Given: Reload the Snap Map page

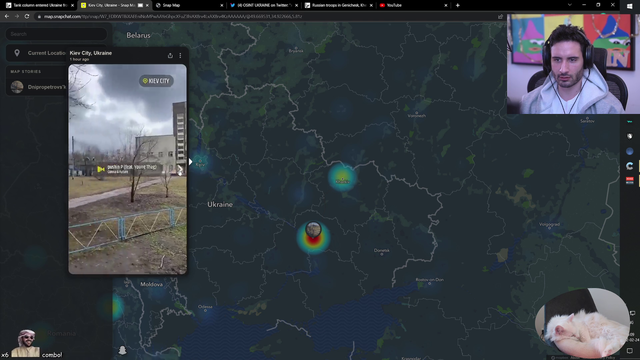Looking at the screenshot, I should [27, 16].
